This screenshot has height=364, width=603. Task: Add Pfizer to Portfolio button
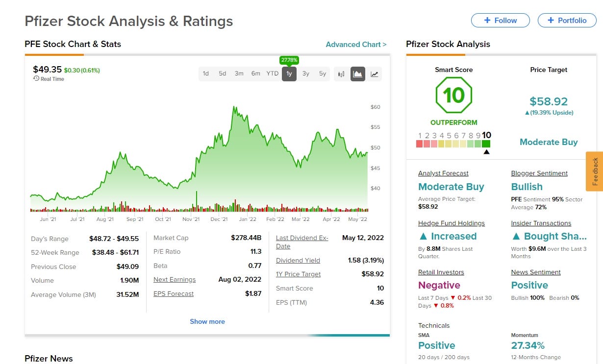(x=567, y=20)
